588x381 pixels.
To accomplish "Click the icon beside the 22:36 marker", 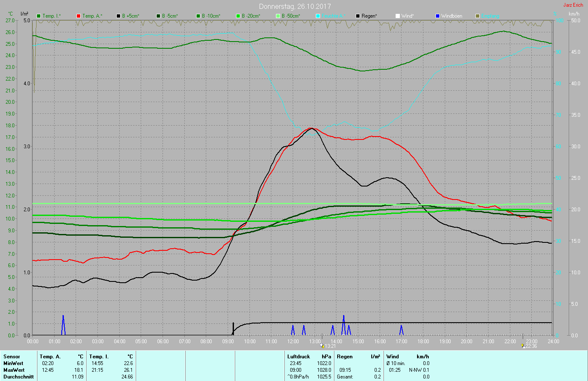I will [x=522, y=346].
